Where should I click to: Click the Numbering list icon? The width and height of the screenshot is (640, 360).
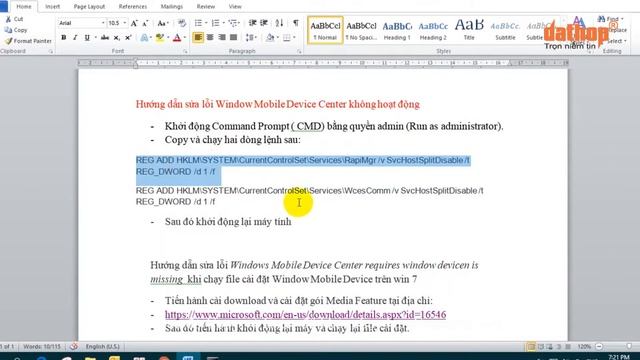216,23
